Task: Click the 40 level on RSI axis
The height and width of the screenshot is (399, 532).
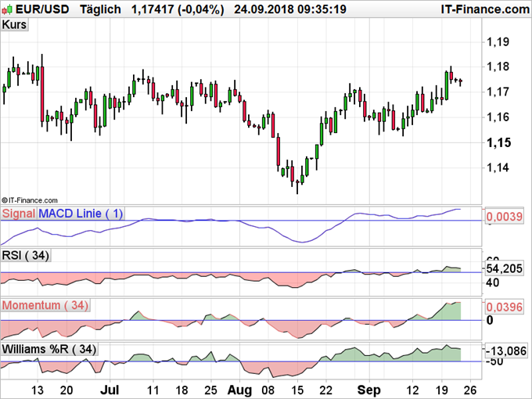Action: coord(493,282)
